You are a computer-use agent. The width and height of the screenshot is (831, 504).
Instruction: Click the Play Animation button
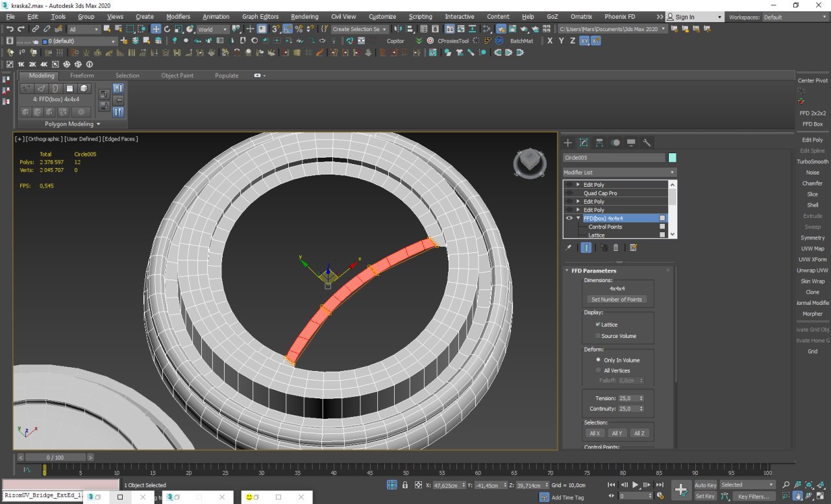click(636, 485)
